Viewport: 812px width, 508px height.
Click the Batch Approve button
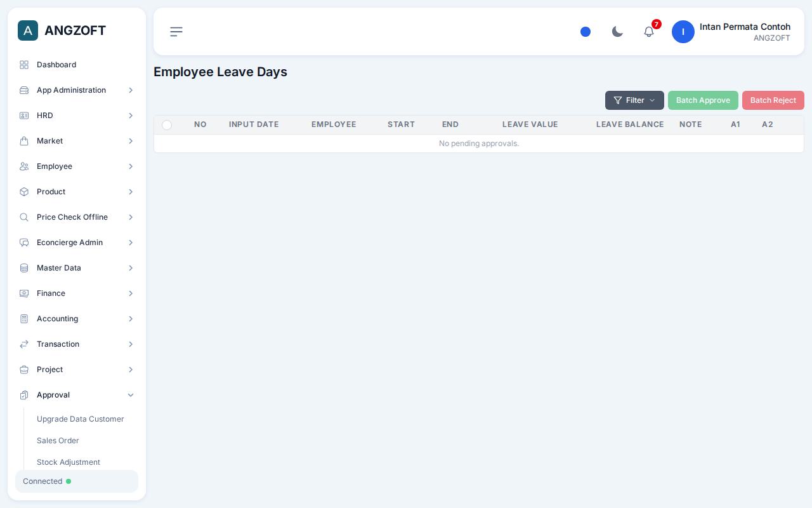(x=703, y=100)
